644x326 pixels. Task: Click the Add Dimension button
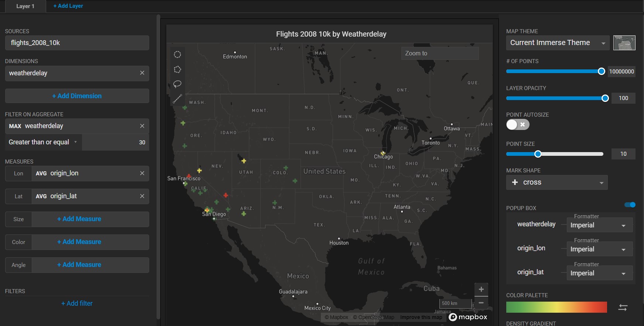(77, 96)
